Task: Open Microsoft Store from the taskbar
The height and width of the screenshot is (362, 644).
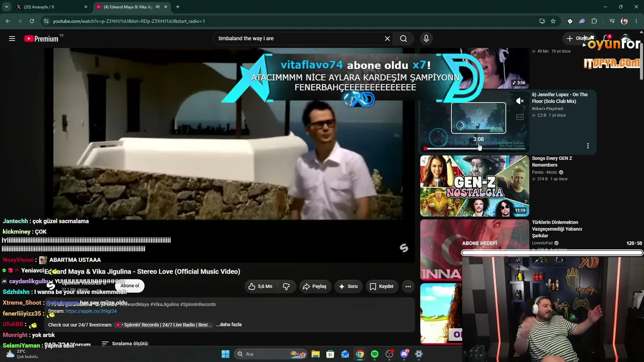Action: coord(330,354)
